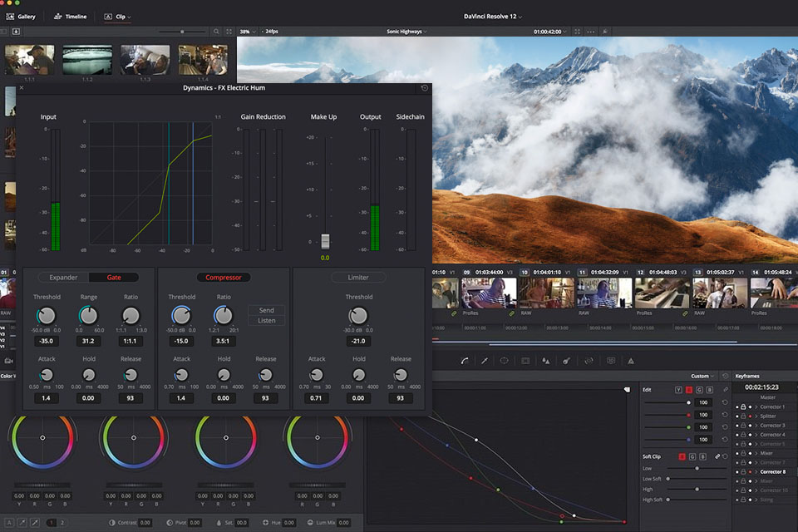Reset the blue intensity slider

click(725, 439)
